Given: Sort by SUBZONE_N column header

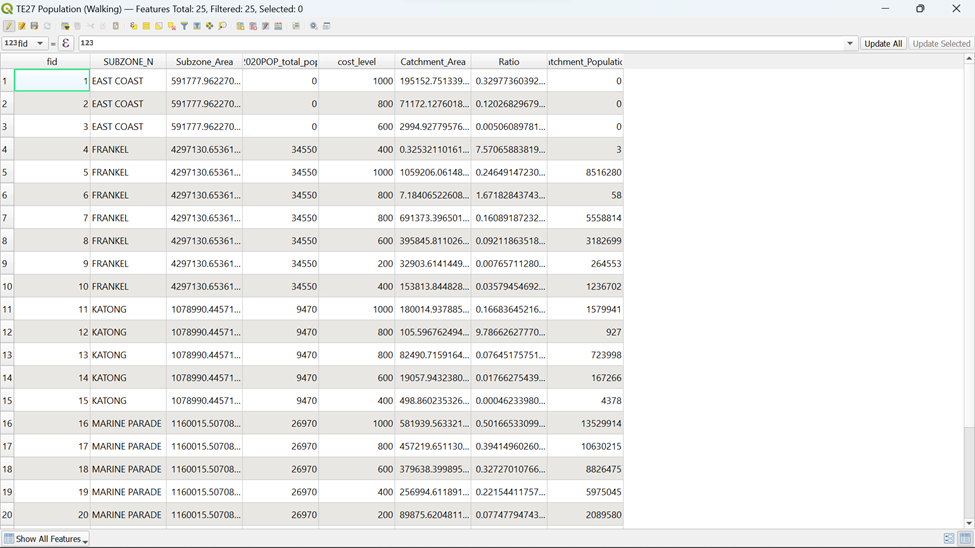Looking at the screenshot, I should click(128, 62).
